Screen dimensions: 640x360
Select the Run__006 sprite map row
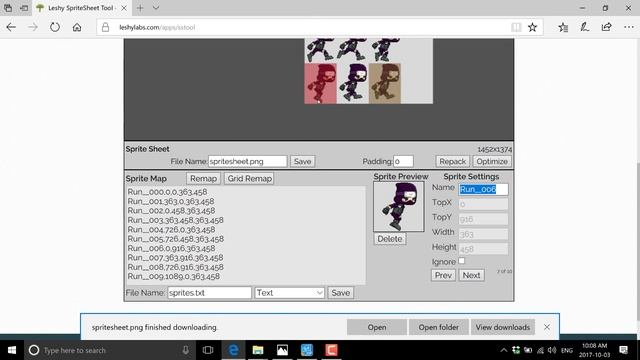click(x=171, y=248)
